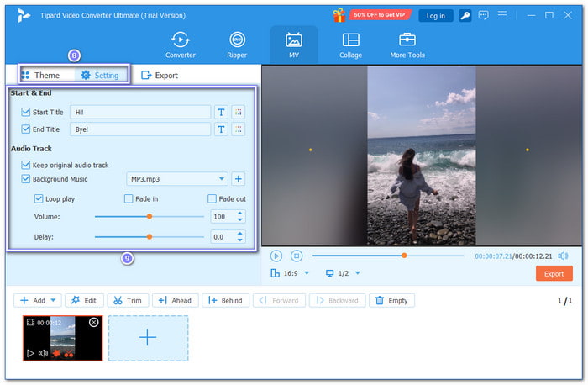Click the film strip icon on clip

click(x=30, y=322)
